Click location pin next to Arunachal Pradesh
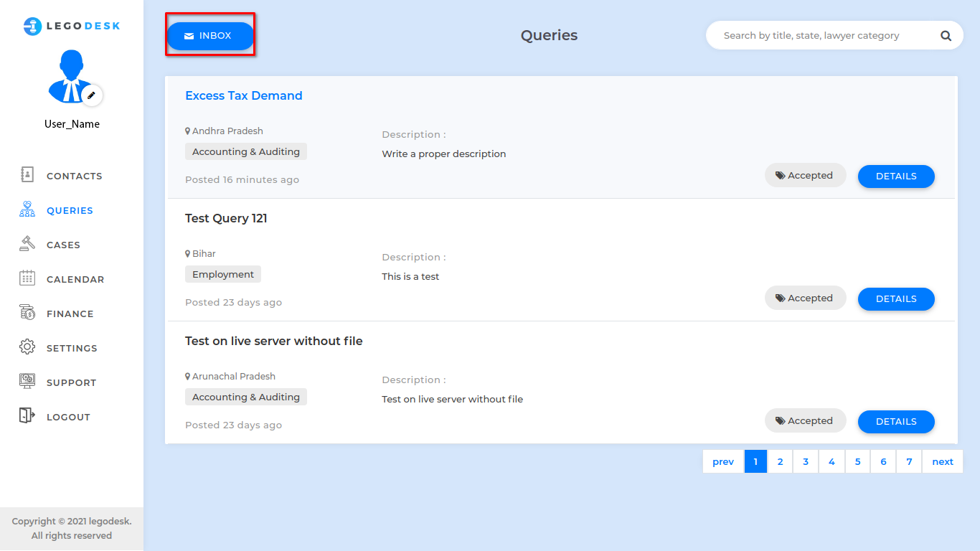This screenshot has width=980, height=551. [188, 377]
